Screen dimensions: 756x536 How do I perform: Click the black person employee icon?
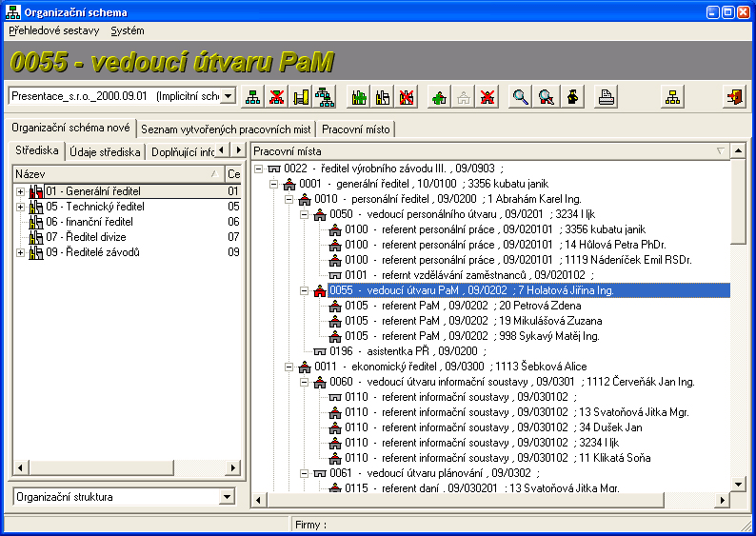(573, 97)
